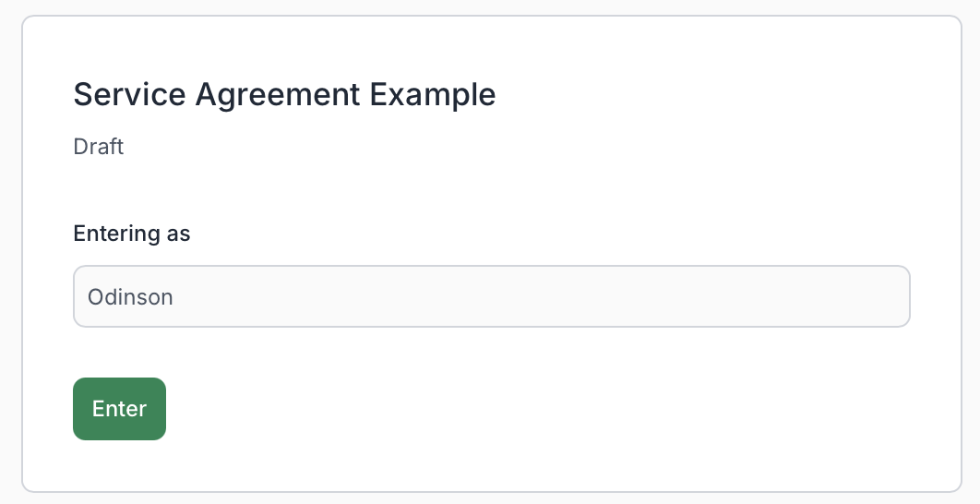This screenshot has height=504, width=980.
Task: Click the Draft label under the title
Action: pyautogui.click(x=99, y=147)
